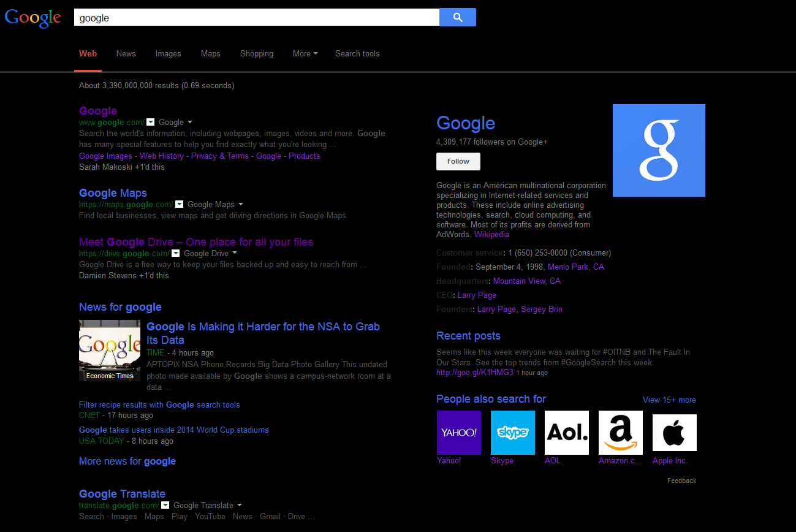Open the Google Translate result title
The height and width of the screenshot is (532, 796).
point(122,494)
